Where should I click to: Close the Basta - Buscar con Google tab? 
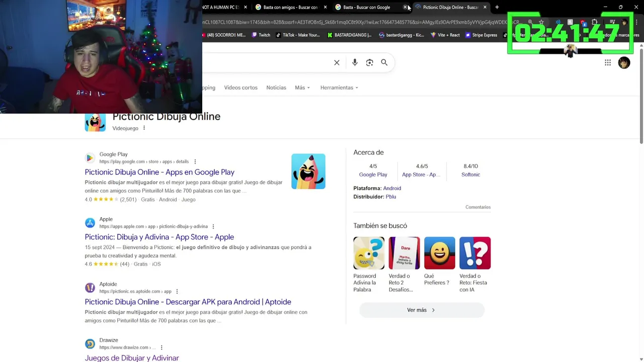(405, 7)
